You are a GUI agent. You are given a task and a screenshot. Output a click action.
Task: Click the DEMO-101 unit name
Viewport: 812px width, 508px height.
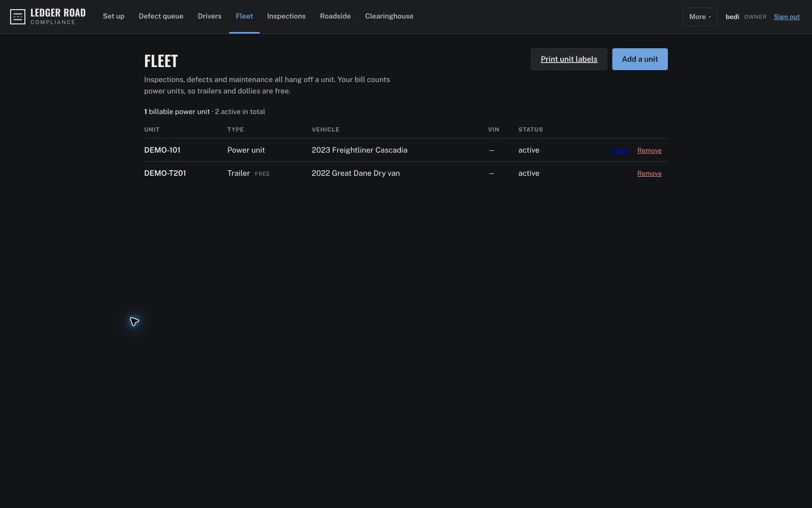[162, 150]
